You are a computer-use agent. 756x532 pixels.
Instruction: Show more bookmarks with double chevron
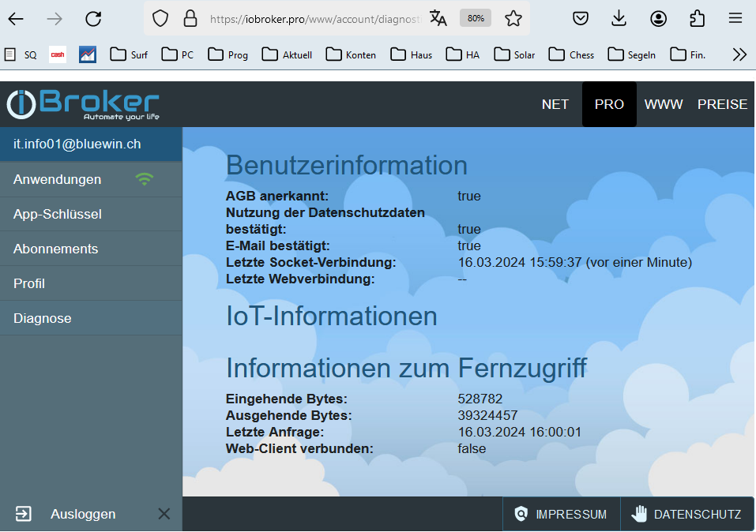pos(739,54)
